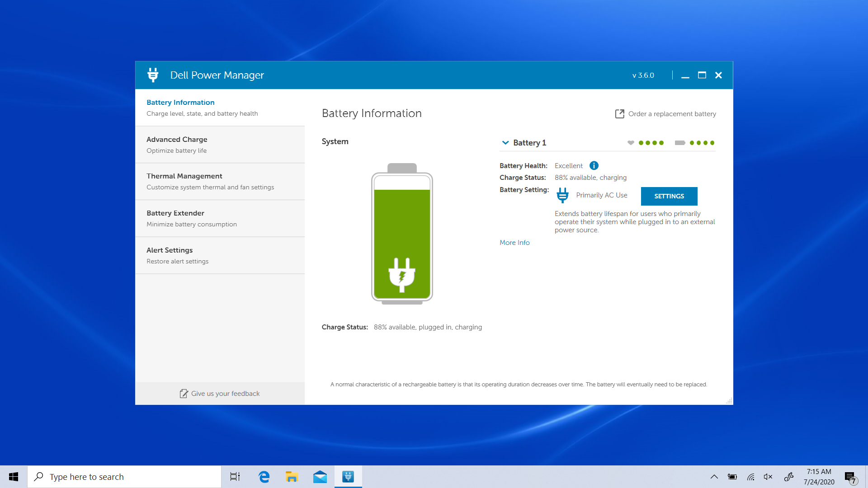Open the Advanced Charge section

(x=220, y=145)
